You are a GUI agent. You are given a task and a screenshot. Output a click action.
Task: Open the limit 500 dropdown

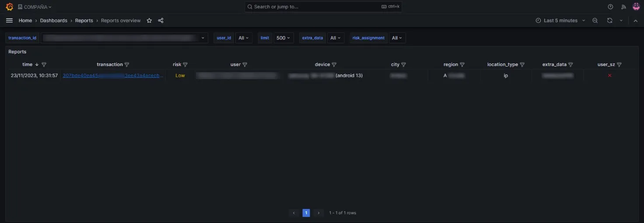tap(284, 38)
